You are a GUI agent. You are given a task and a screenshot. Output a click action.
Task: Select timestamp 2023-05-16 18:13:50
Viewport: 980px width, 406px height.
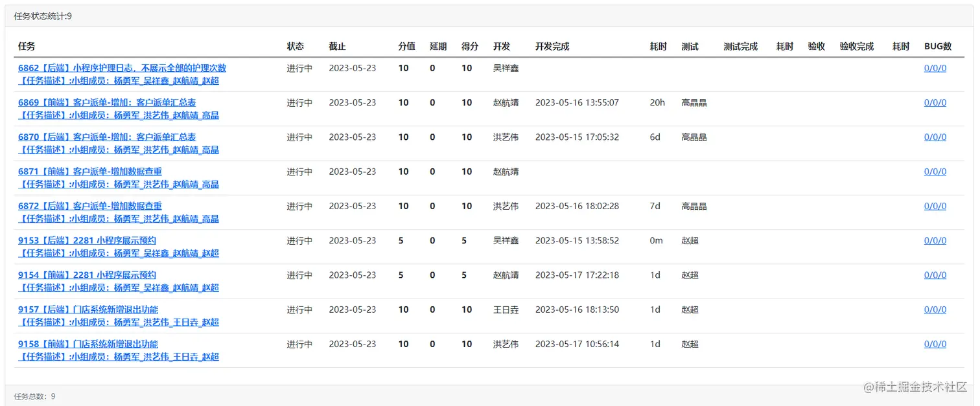[x=577, y=310]
